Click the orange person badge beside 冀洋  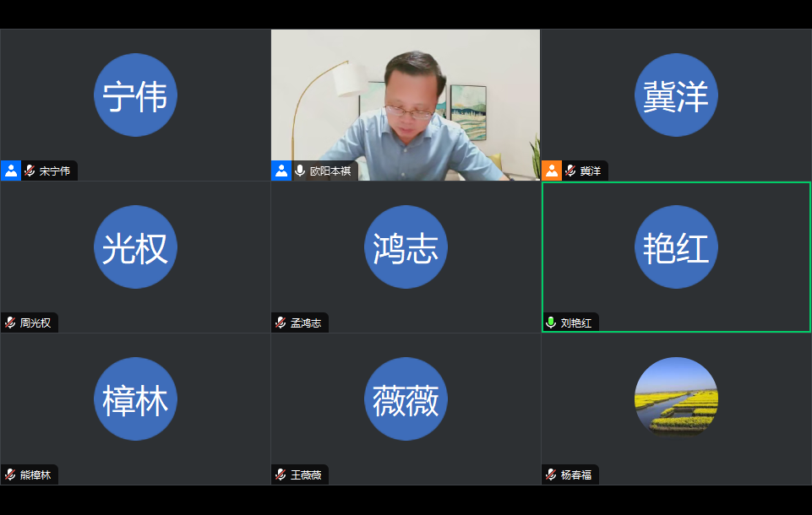pyautogui.click(x=551, y=171)
